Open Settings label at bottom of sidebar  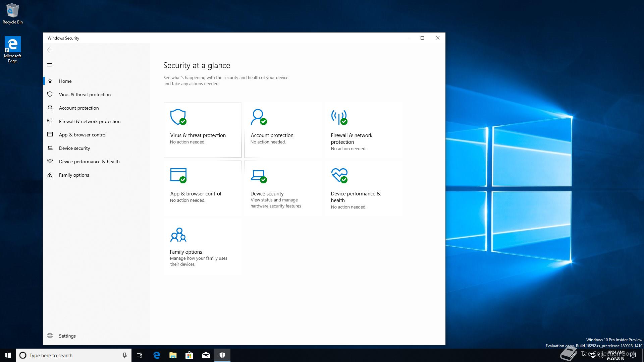tap(67, 336)
